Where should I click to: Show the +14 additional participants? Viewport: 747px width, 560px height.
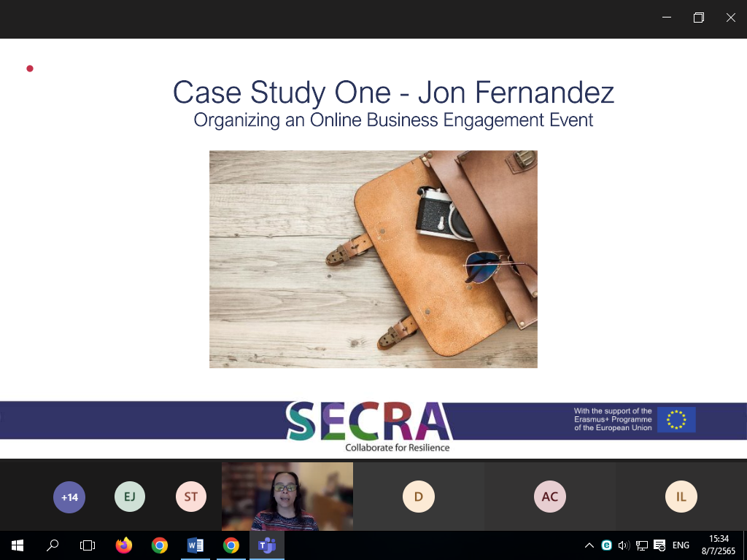(x=69, y=497)
